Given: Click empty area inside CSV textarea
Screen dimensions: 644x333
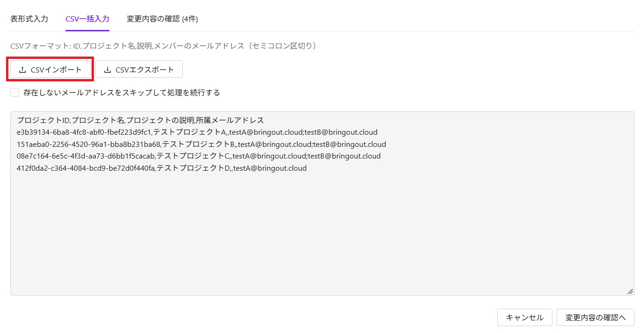Looking at the screenshot, I should click(x=322, y=234).
